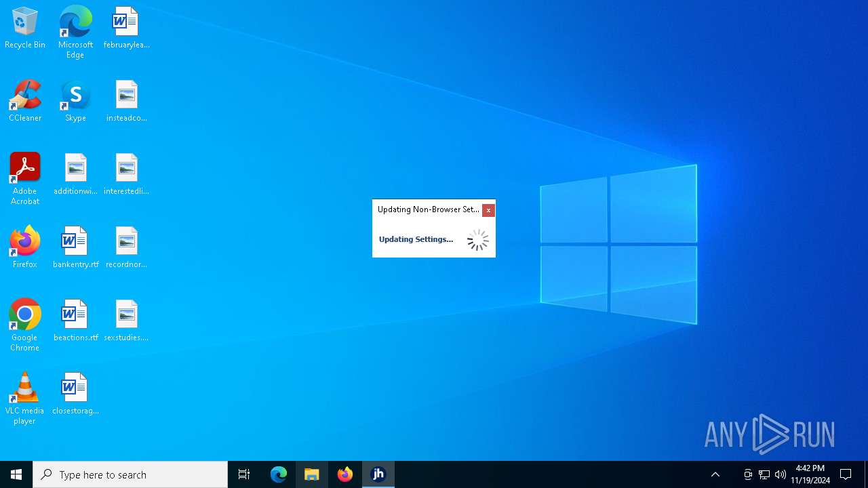The image size is (868, 488).
Task: Open File Explorer from the taskbar
Action: 312,474
